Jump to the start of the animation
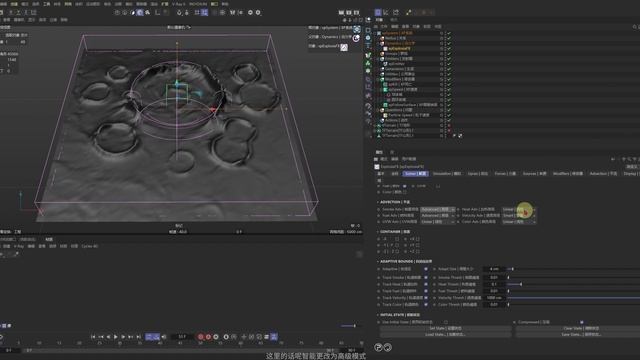The width and height of the screenshot is (640, 360). (x=93, y=337)
